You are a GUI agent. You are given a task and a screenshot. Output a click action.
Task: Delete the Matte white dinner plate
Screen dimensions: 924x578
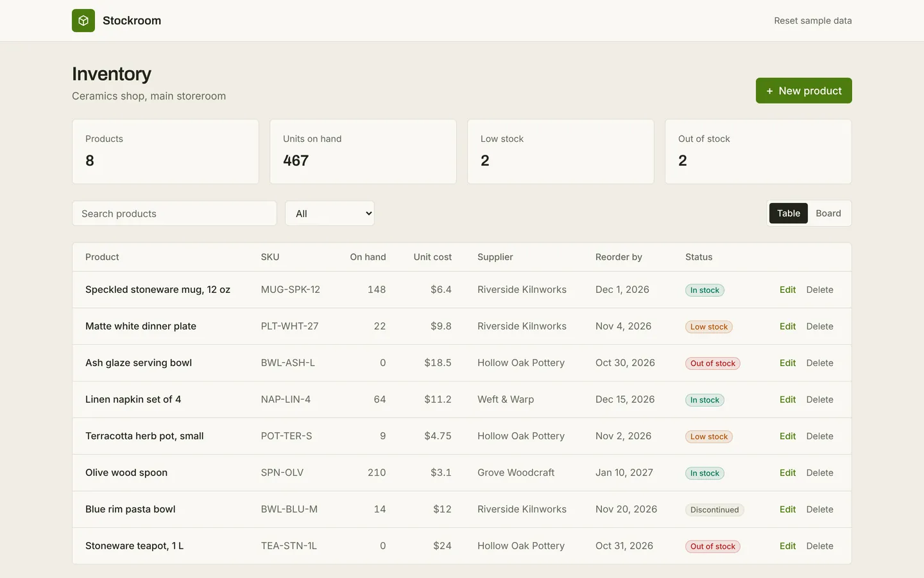[x=819, y=326]
